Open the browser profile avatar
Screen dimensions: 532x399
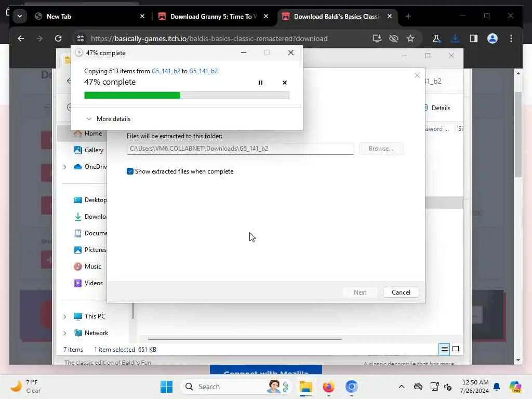493,38
